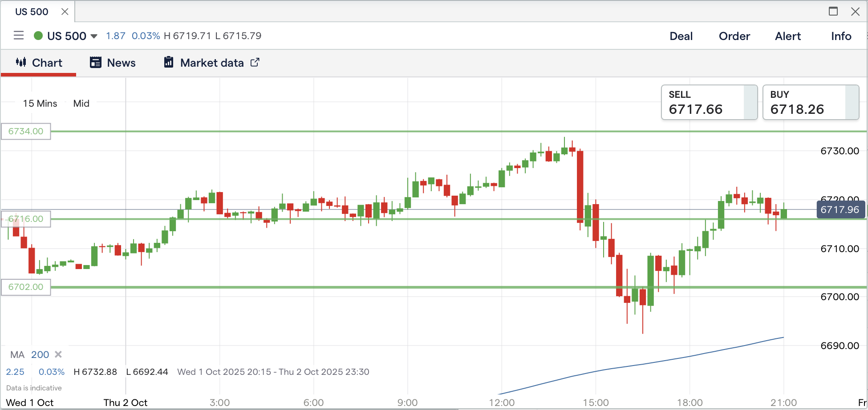Viewport: 868px width, 410px height.
Task: Switch to the News tab
Action: (x=113, y=63)
